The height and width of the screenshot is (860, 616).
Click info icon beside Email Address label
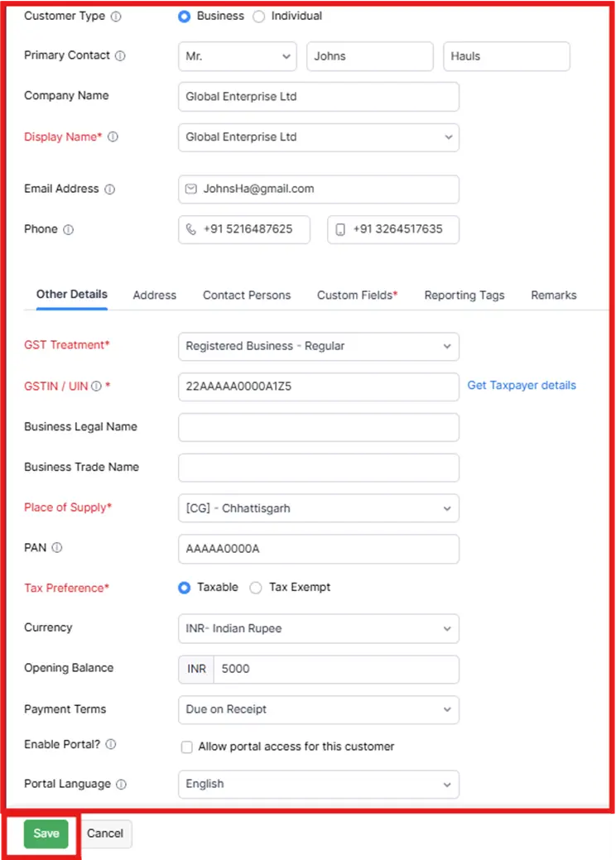point(109,190)
